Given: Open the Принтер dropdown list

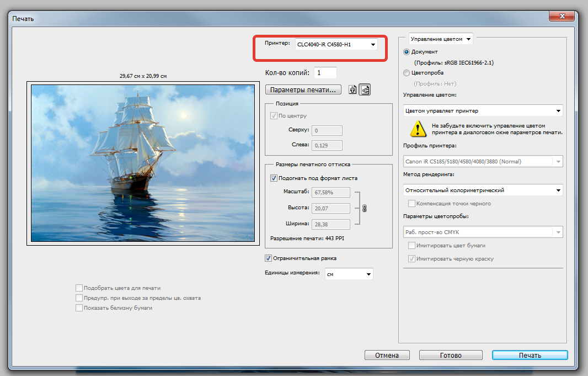Looking at the screenshot, I should tap(336, 44).
